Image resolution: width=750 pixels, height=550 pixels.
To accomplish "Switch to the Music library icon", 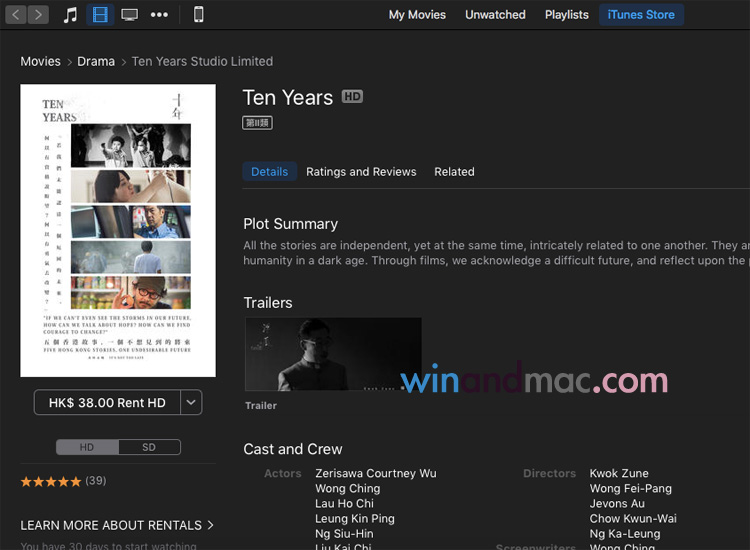I will 70,15.
